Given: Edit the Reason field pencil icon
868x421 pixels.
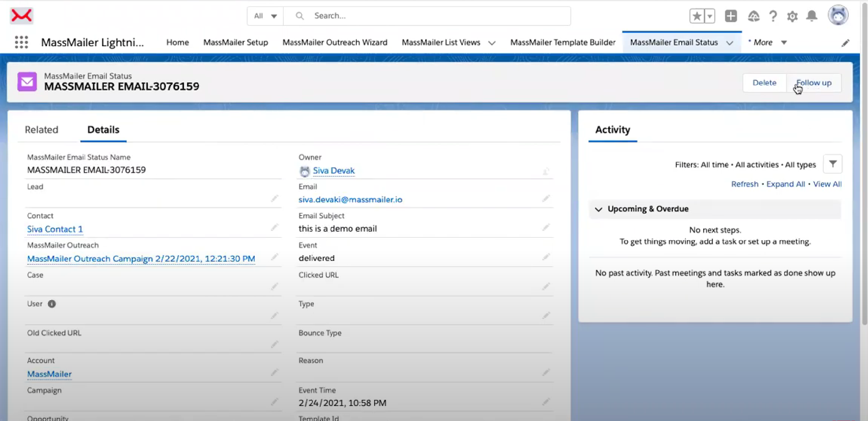Looking at the screenshot, I should (x=546, y=373).
